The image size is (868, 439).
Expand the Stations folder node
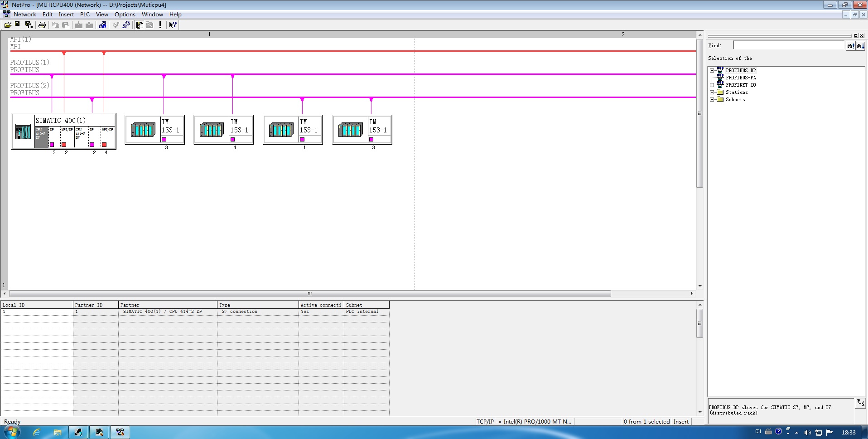712,93
